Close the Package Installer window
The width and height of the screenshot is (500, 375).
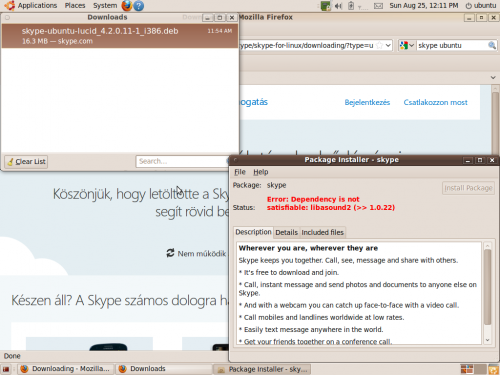pos(492,160)
